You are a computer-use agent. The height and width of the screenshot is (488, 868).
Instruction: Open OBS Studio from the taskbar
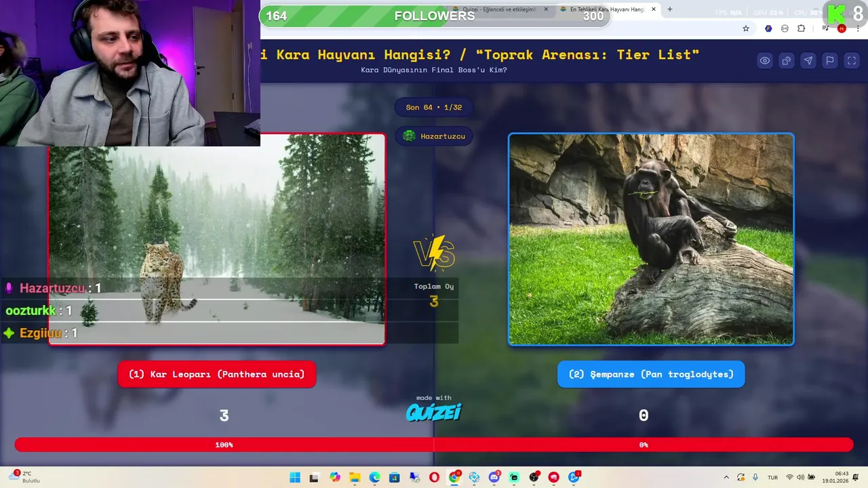[534, 477]
